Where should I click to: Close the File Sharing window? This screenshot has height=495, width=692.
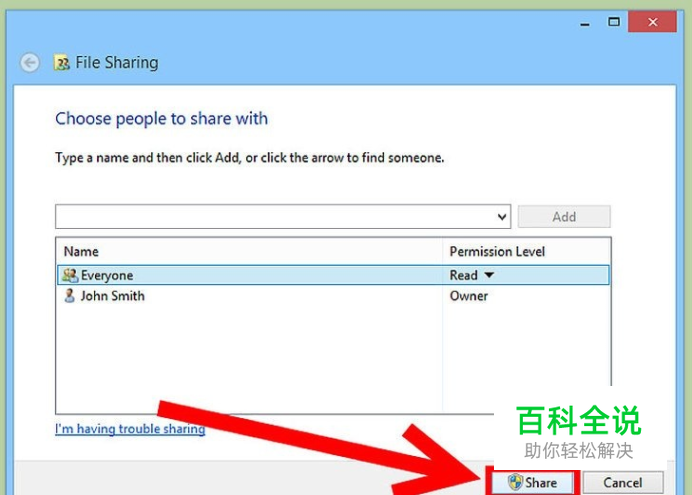click(652, 22)
